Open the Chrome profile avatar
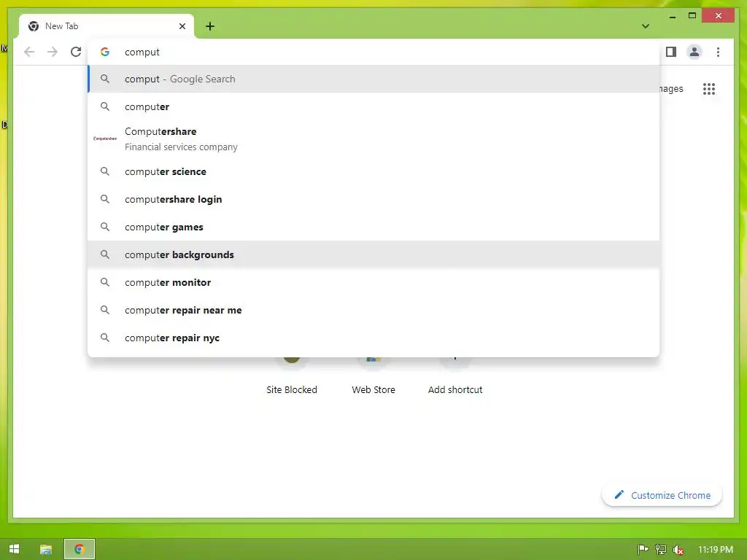This screenshot has width=747, height=560. (x=694, y=52)
